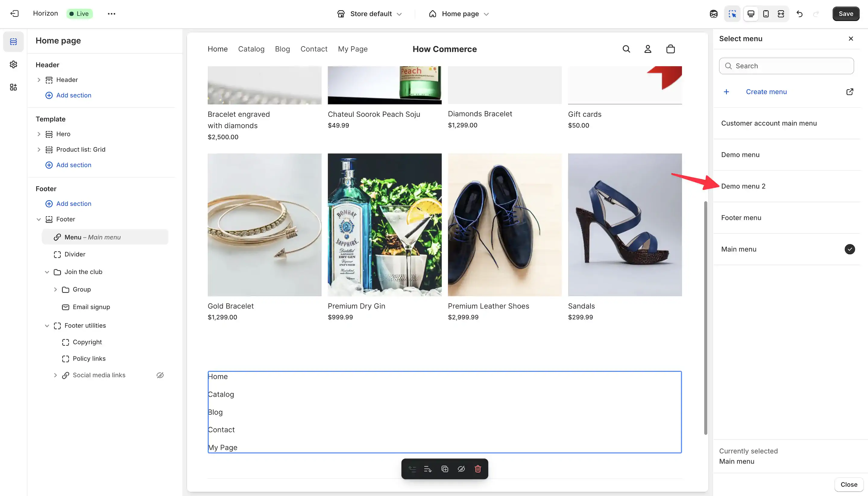Open the Premium Dry Gin product image
The height and width of the screenshot is (496, 868).
[385, 224]
